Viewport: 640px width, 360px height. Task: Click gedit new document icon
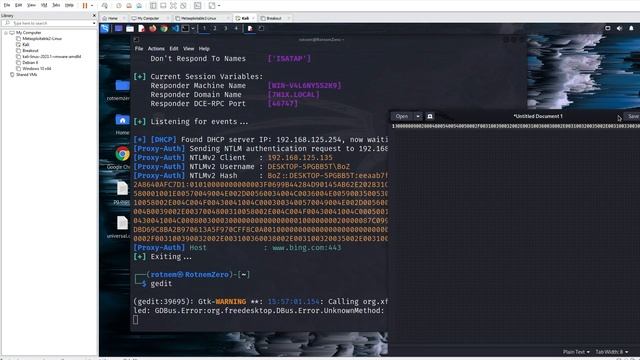pyautogui.click(x=430, y=116)
